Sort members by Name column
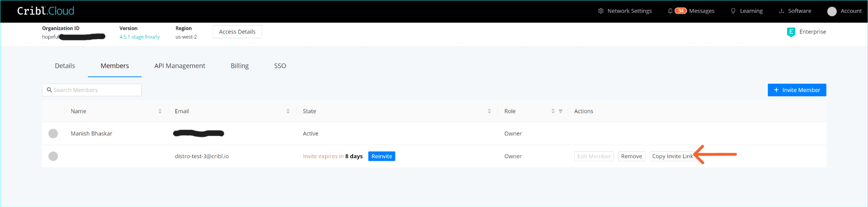Screen dimensions: 868x207 coord(160,111)
